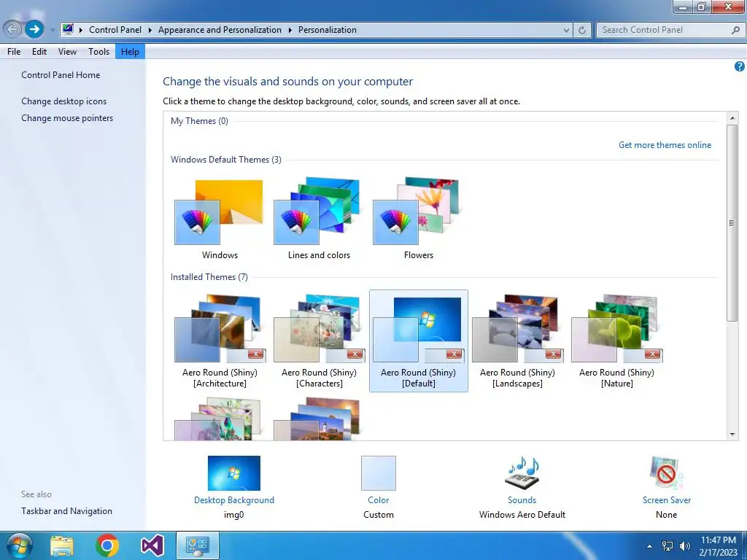747x560 pixels.
Task: Open Visual Studio from taskbar
Action: 152,545
